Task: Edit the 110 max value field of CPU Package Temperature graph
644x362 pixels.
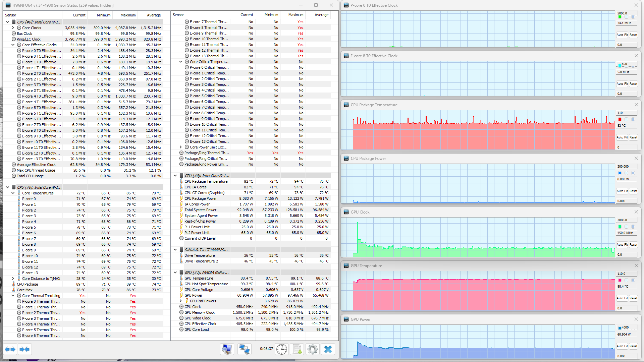Action: pos(626,113)
